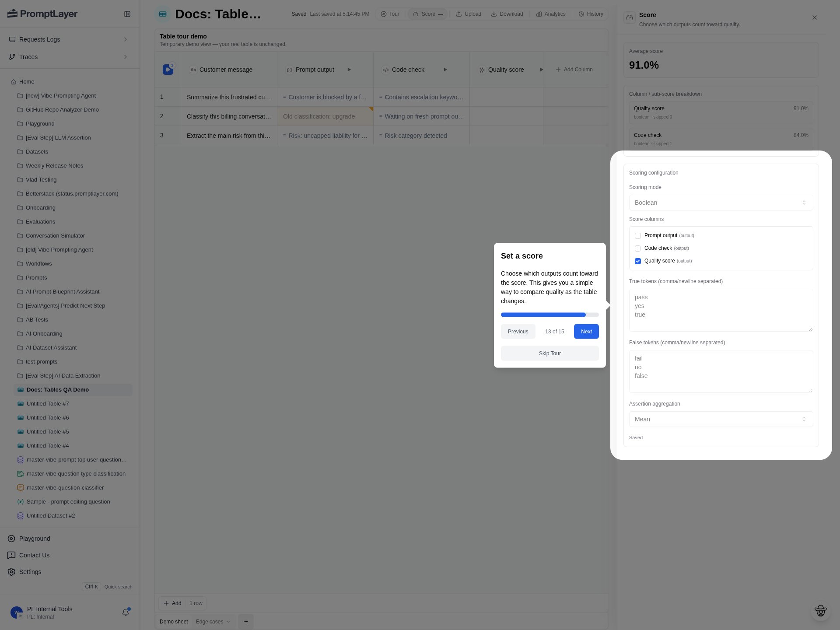Select the Docs: Tables QA Demo item
This screenshot has height=630, width=840.
[73, 390]
